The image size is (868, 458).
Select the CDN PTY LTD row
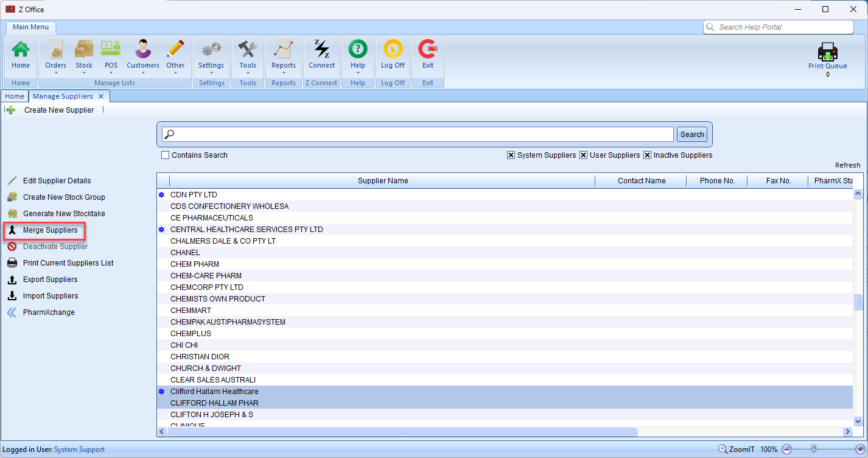click(505, 195)
